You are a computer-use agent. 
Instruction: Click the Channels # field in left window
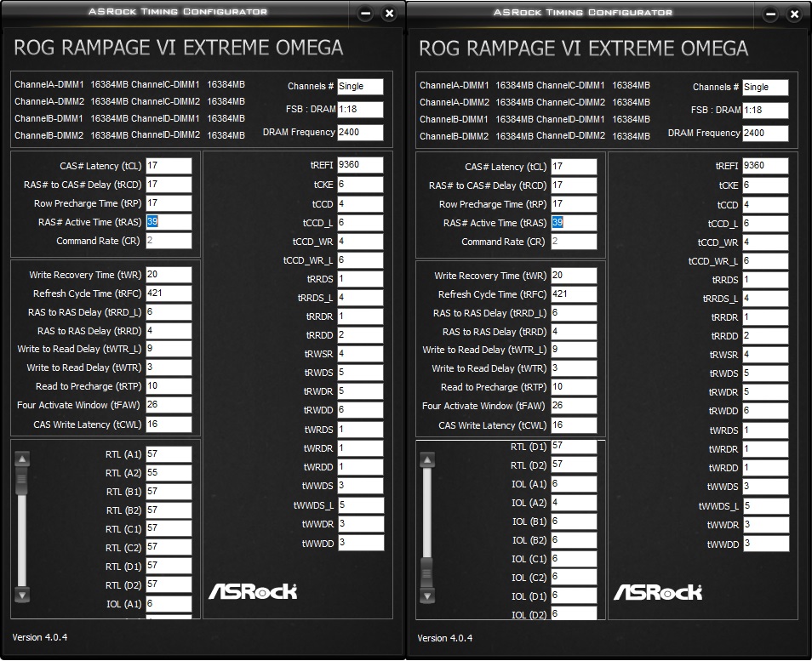pyautogui.click(x=360, y=87)
